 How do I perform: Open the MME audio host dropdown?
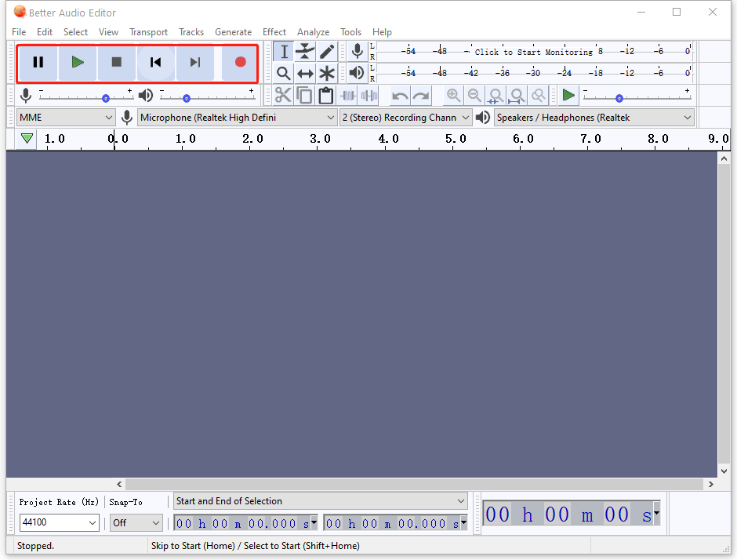(x=67, y=118)
